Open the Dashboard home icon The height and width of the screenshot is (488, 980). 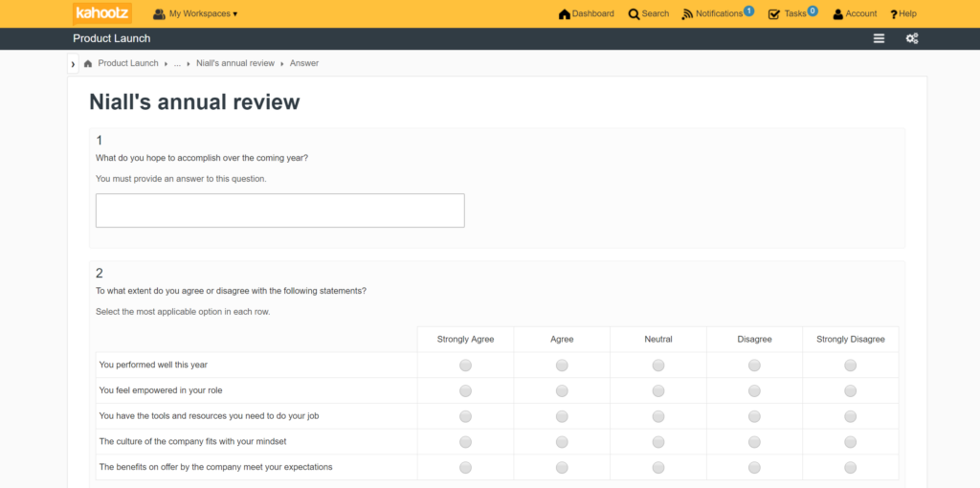565,13
